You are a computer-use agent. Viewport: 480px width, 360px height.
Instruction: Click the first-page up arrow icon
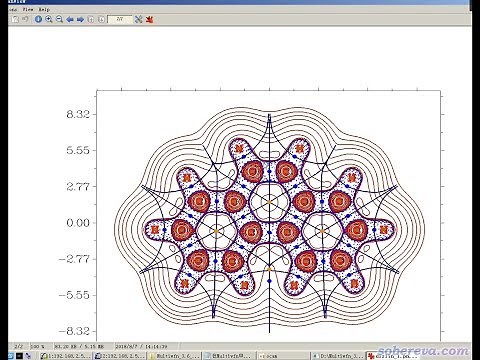point(91,19)
